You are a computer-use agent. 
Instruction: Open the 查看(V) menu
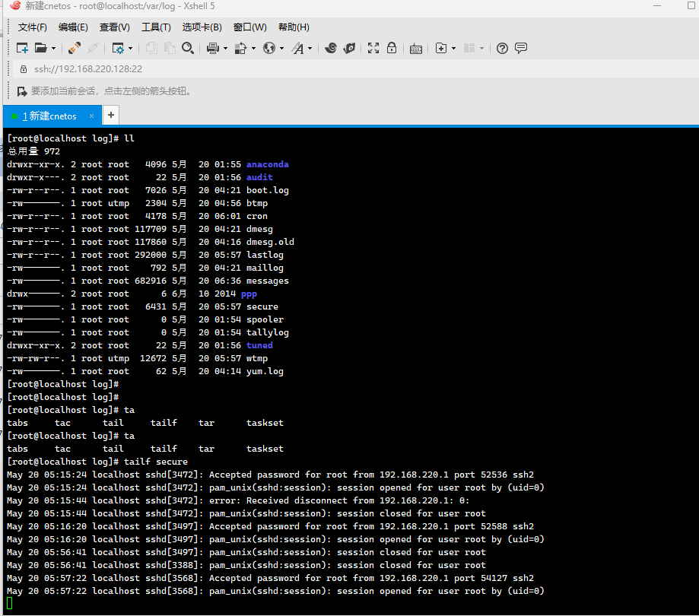click(x=115, y=27)
